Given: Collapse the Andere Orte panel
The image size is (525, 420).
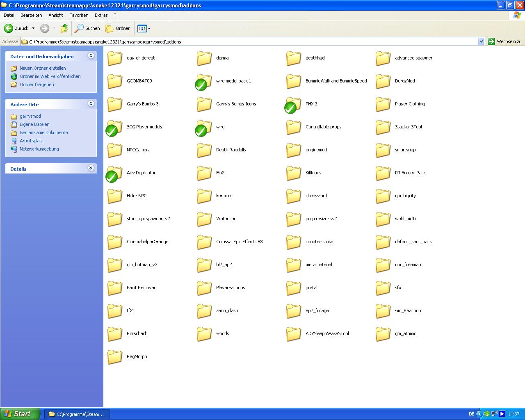Looking at the screenshot, I should coord(91,104).
